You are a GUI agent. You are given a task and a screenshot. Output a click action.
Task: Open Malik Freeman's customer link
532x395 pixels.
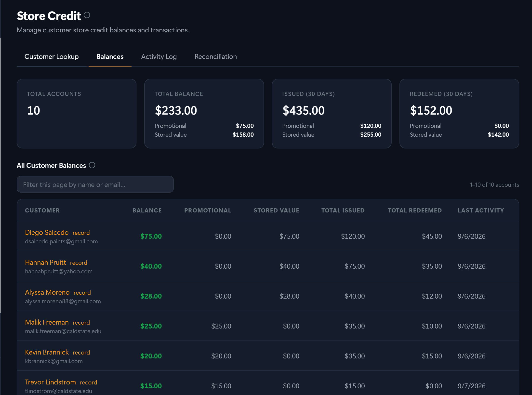pos(47,322)
